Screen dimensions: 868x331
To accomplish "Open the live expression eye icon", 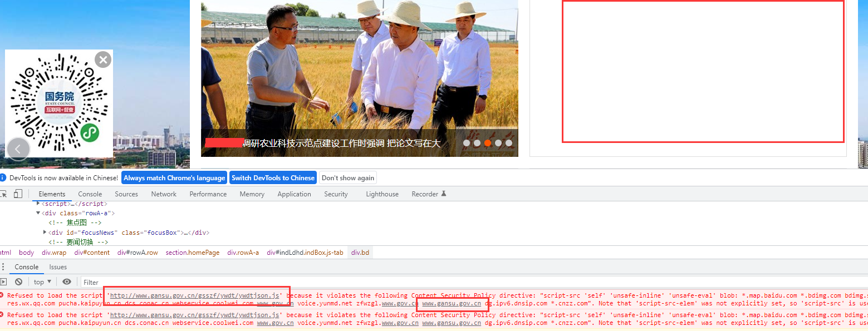I will [67, 282].
